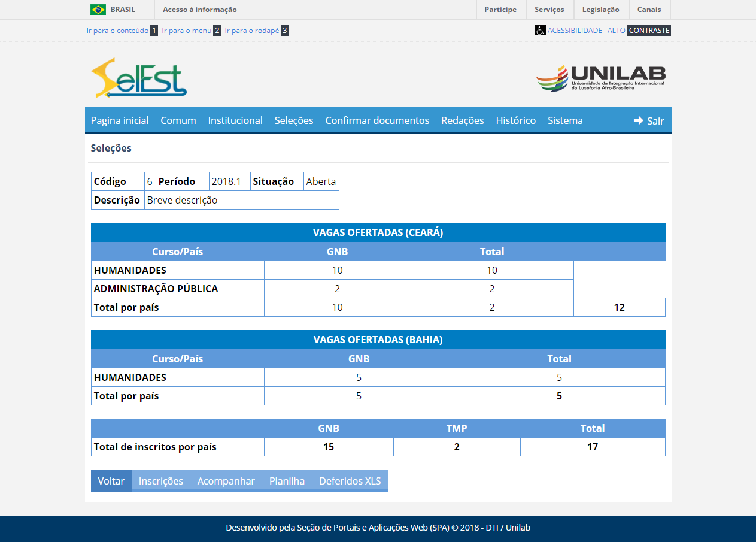Open Confirmar documentos in navigation

377,120
